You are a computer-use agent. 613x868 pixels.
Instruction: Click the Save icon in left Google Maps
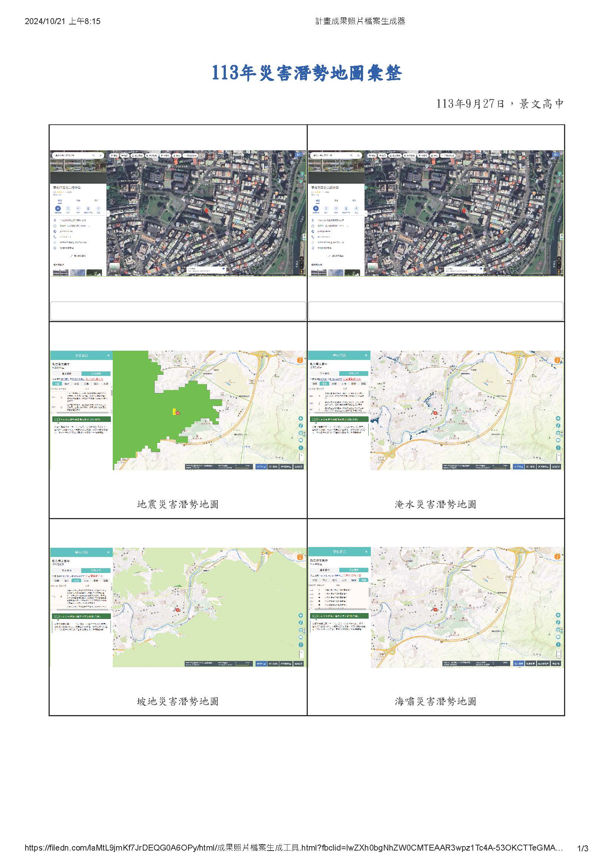[68, 208]
